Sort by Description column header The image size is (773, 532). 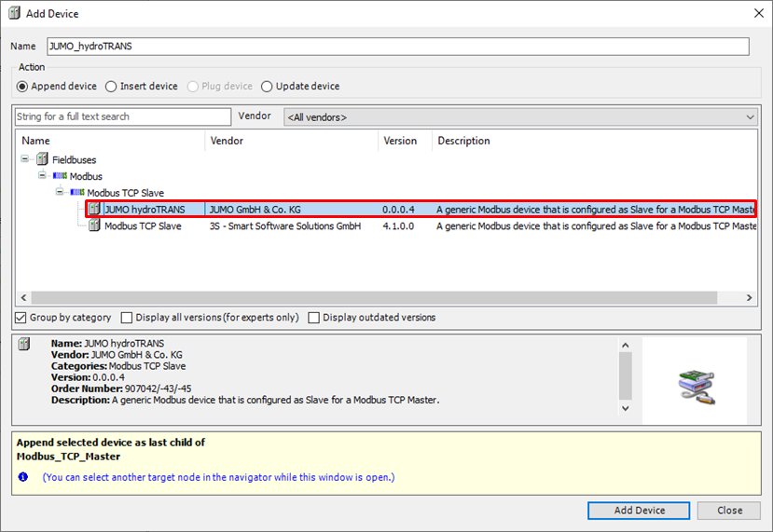click(x=595, y=141)
